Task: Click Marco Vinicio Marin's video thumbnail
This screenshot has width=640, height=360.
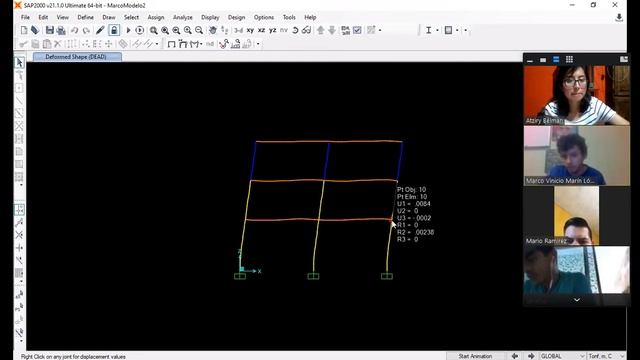Action: 576,155
